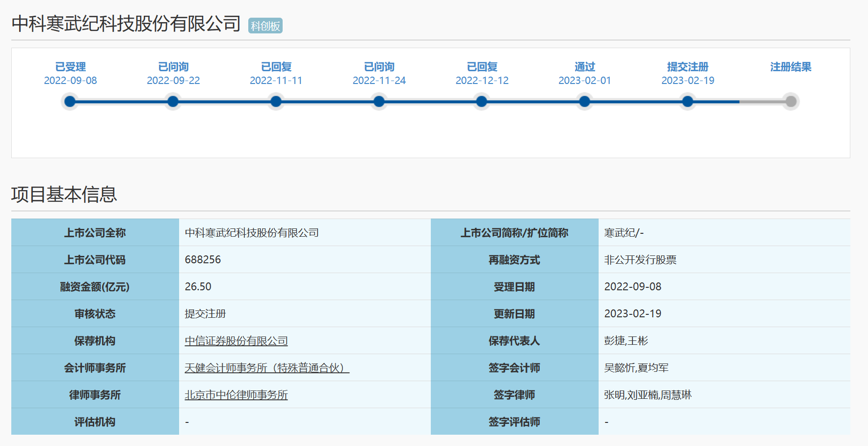Click the 已回复 2022-11-11 timeline dot

tap(276, 101)
